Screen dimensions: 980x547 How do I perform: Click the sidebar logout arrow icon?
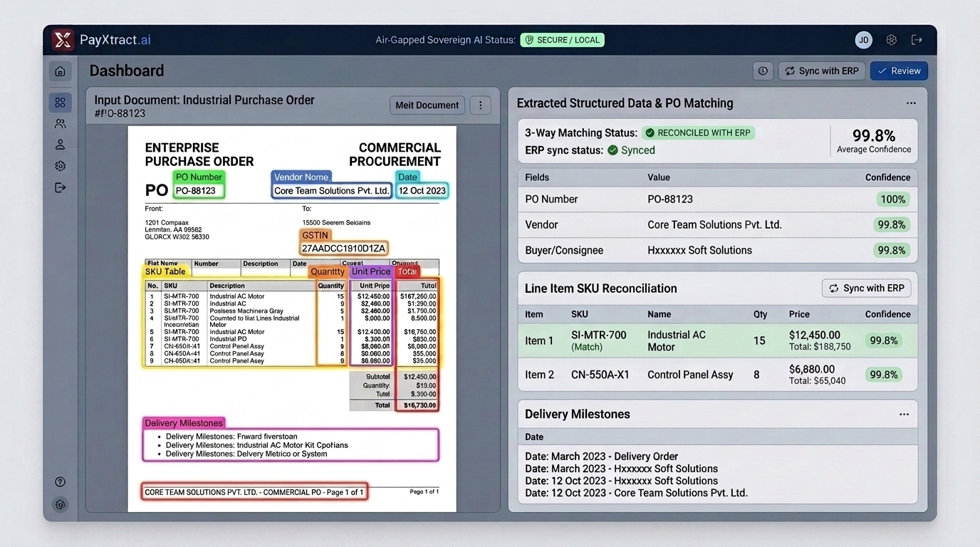61,187
